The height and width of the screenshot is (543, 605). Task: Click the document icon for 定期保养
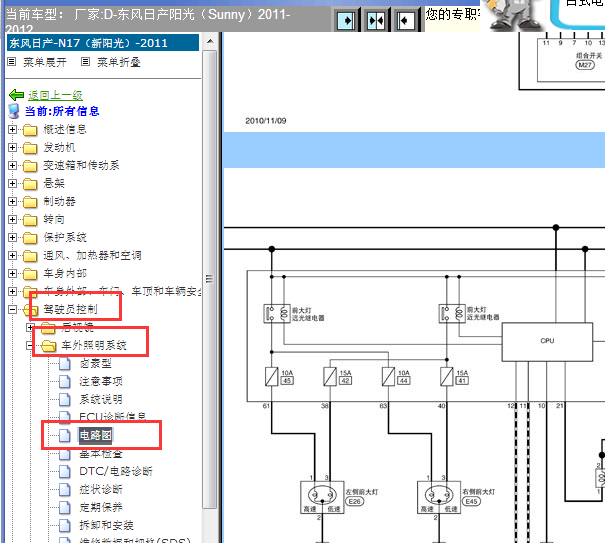(x=64, y=507)
